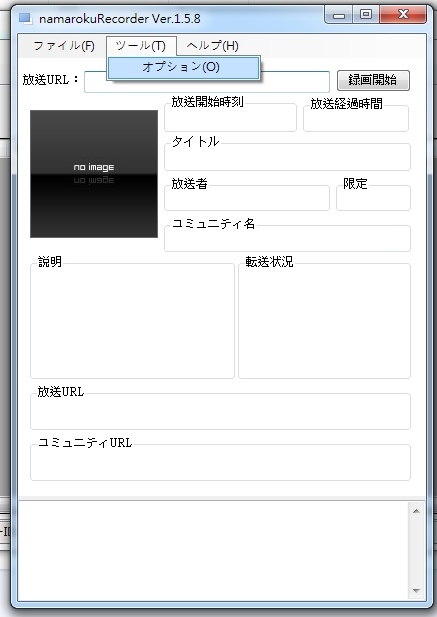
Task: Click the no image thumbnail
Action: click(94, 174)
